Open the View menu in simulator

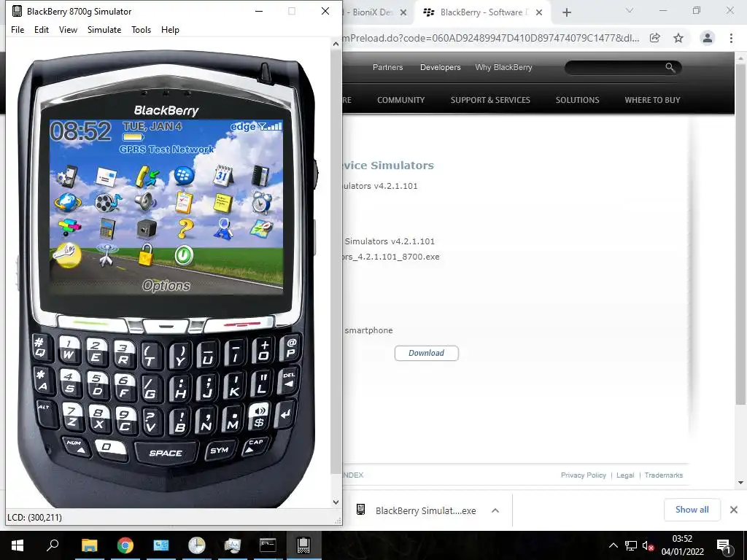(x=68, y=29)
